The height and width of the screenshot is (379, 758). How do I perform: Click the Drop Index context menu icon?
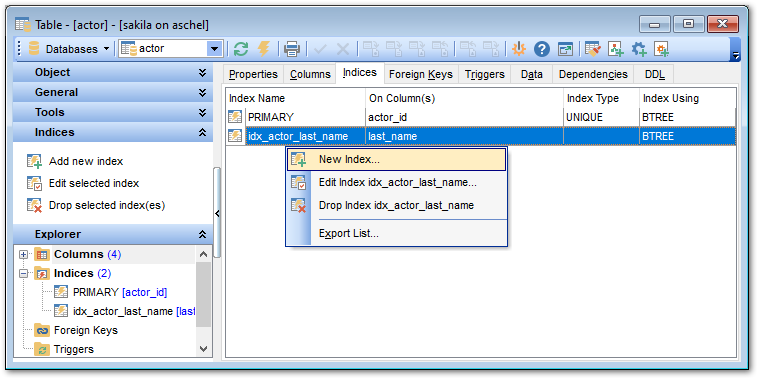(298, 205)
